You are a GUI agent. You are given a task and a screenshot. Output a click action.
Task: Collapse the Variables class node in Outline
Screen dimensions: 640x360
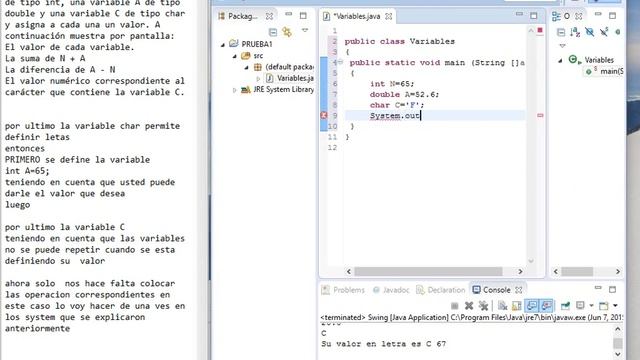click(x=561, y=60)
